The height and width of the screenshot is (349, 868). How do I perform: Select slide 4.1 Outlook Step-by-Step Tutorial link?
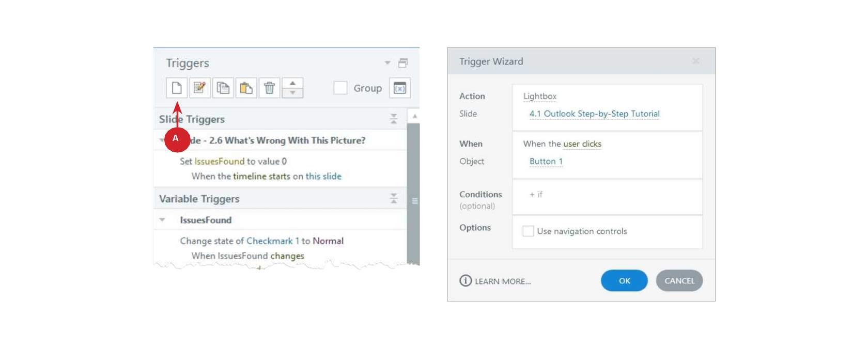594,114
